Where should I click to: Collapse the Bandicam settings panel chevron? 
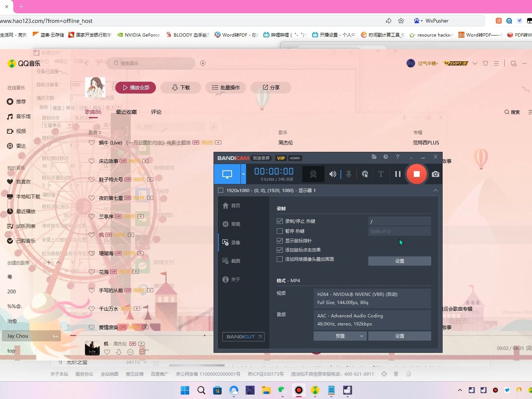[436, 190]
